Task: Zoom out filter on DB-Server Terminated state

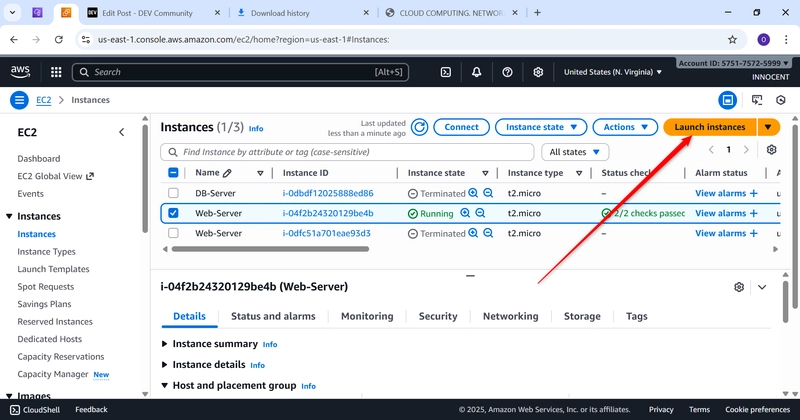Action: point(488,193)
